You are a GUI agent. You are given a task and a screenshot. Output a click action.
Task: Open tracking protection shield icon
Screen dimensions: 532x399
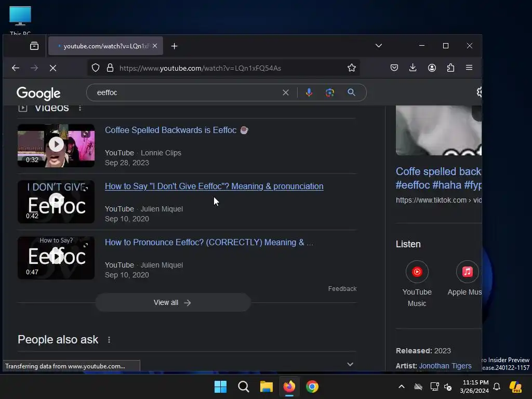(96, 68)
